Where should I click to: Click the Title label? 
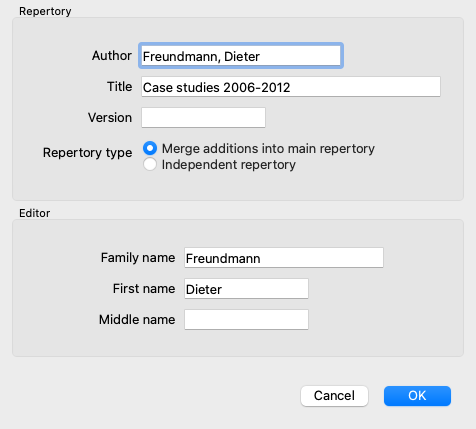click(120, 87)
